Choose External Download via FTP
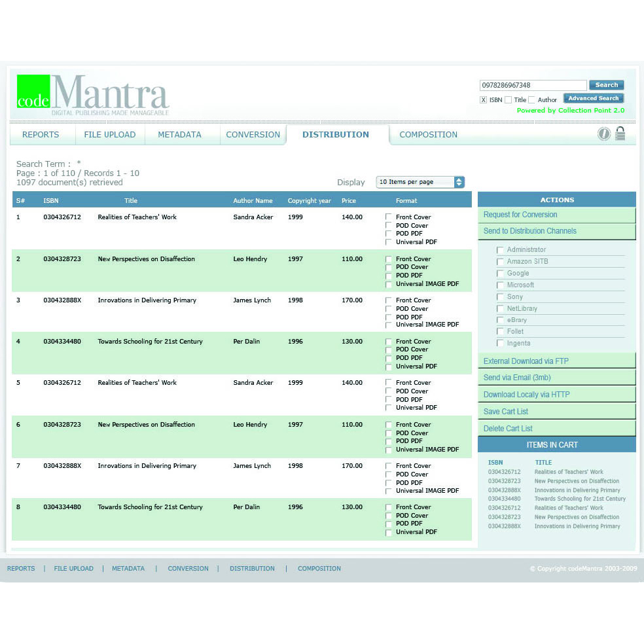This screenshot has width=644, height=644. tap(556, 361)
